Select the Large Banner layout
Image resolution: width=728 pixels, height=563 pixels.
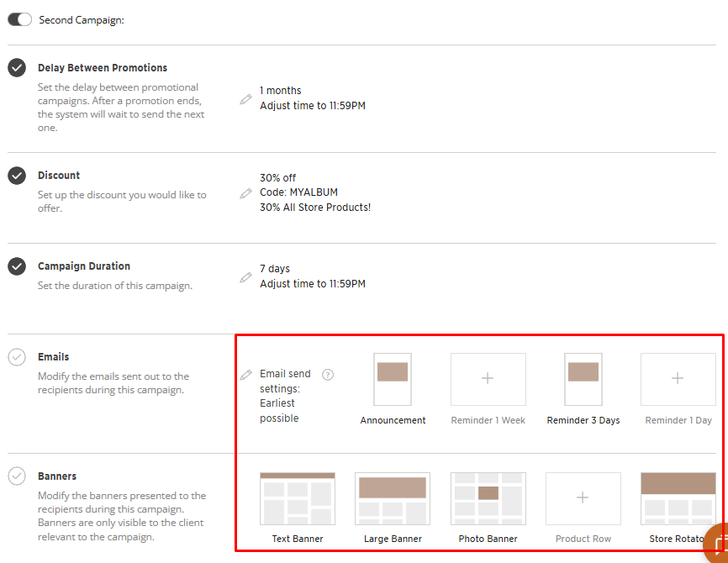point(393,498)
